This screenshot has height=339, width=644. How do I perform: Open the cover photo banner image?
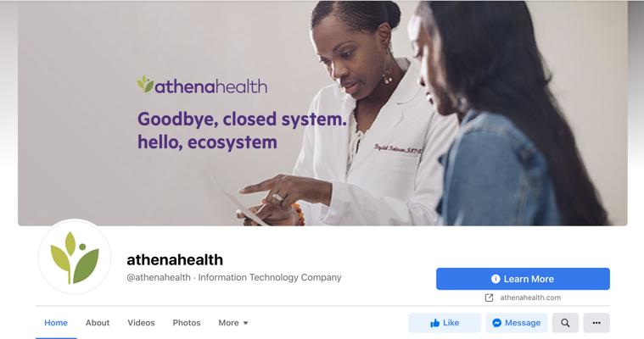(322, 113)
